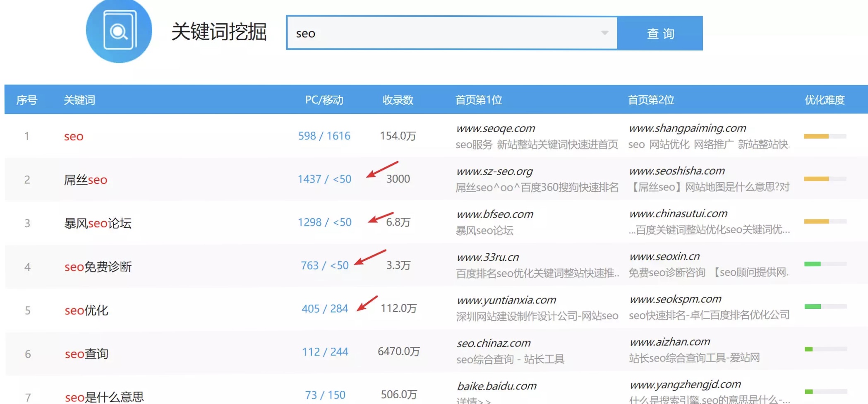The width and height of the screenshot is (868, 404).
Task: Visit www.shangpaiming.com second-place link
Action: pos(687,128)
